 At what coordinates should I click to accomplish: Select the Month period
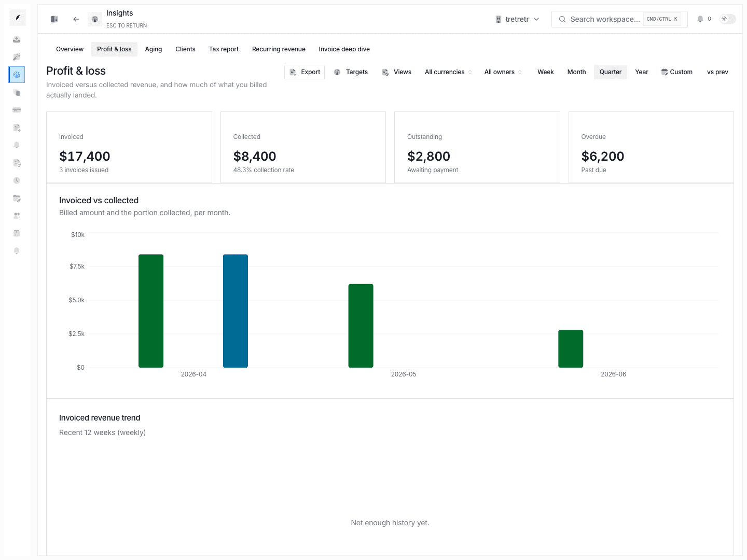(576, 72)
